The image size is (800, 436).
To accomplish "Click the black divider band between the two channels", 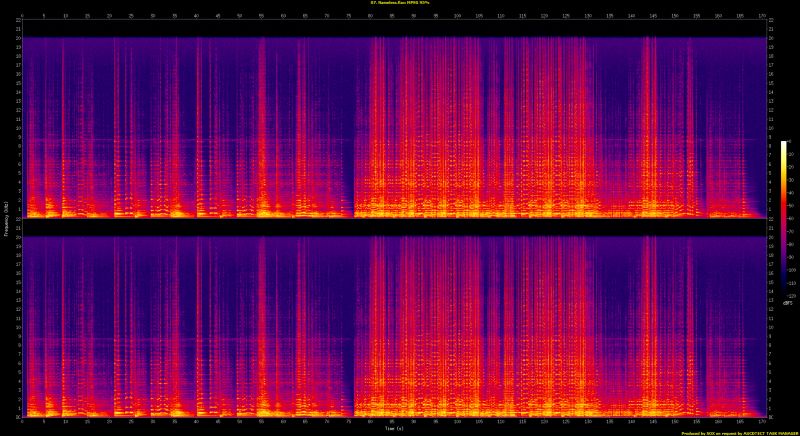I will [x=392, y=223].
